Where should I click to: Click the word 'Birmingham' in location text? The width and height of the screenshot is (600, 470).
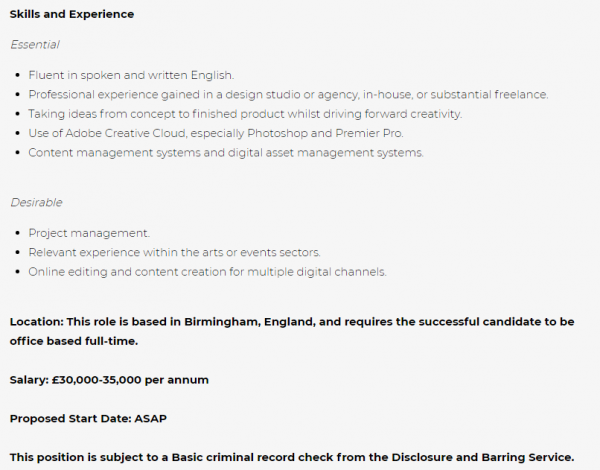pos(222,322)
